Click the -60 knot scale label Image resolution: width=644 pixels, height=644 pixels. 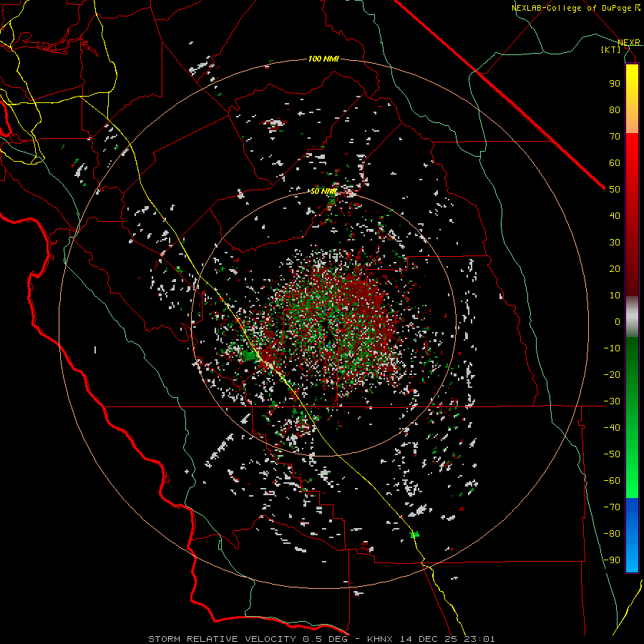pyautogui.click(x=612, y=481)
